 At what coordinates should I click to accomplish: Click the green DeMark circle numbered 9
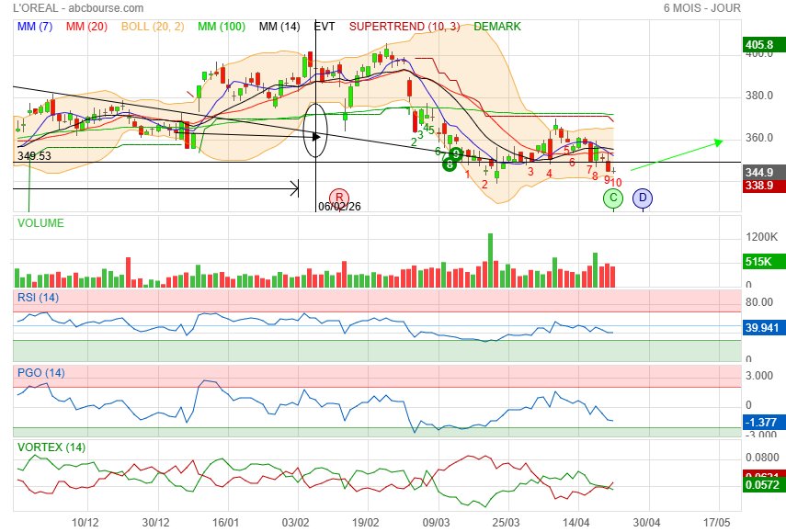(456, 153)
